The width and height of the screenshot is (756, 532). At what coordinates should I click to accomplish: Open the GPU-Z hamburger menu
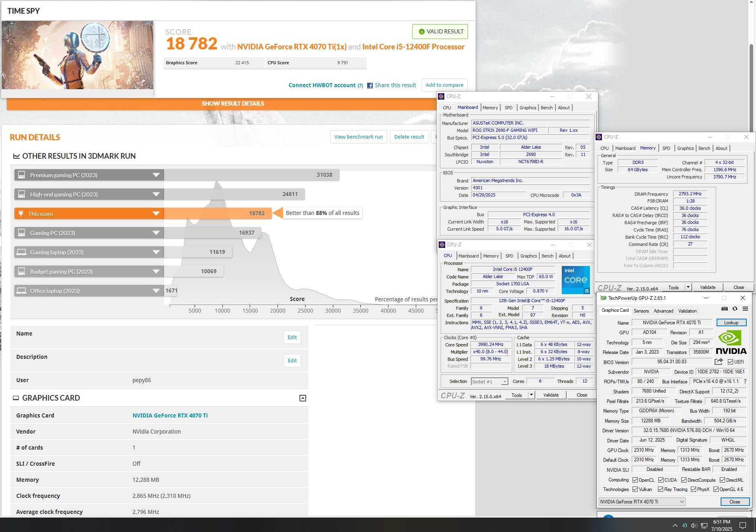tap(745, 309)
